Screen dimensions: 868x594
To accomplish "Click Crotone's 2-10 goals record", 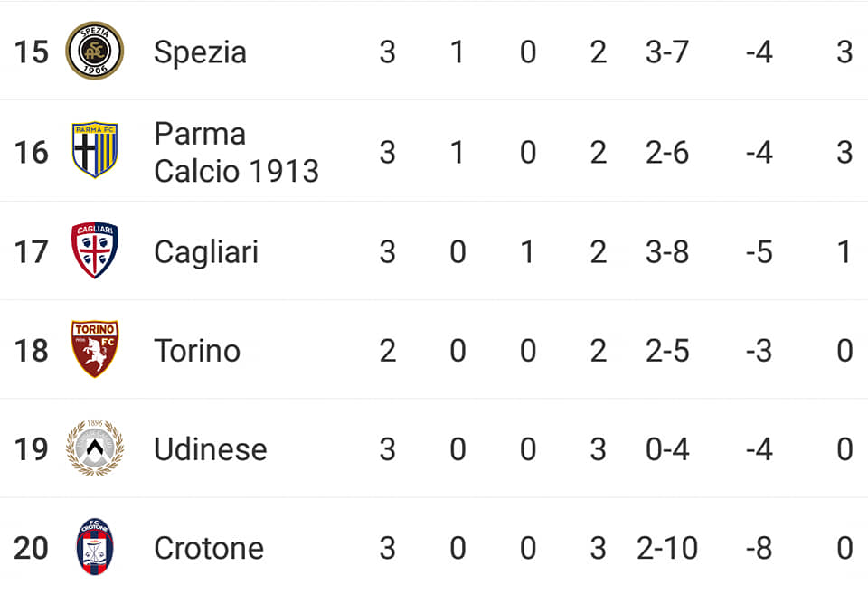I will click(667, 548).
